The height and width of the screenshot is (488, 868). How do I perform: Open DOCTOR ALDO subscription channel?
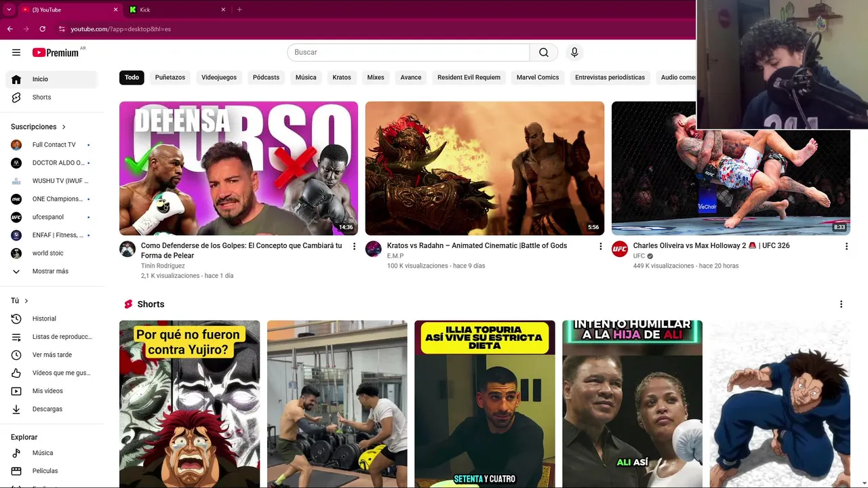point(52,163)
